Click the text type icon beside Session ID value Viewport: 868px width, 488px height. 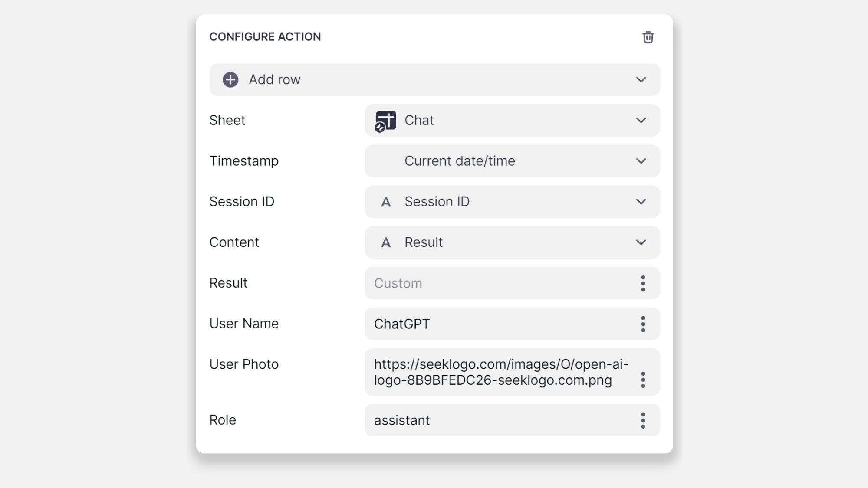click(385, 202)
